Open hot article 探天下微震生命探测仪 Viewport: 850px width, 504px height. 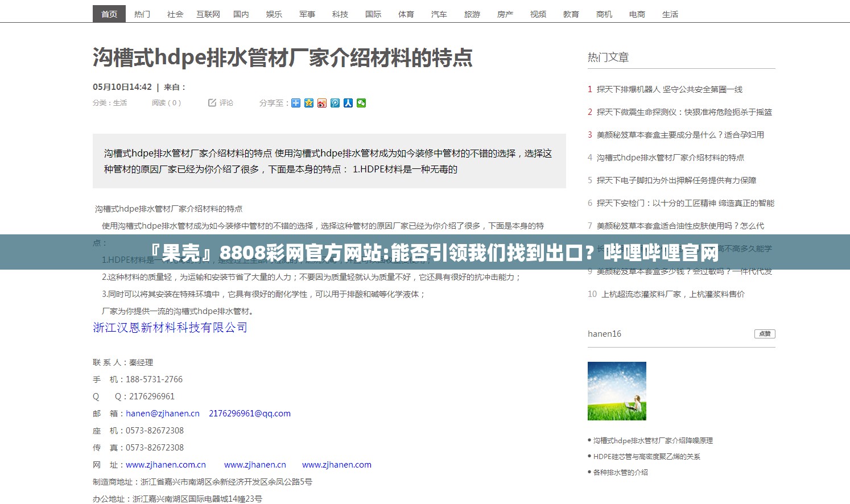click(684, 112)
